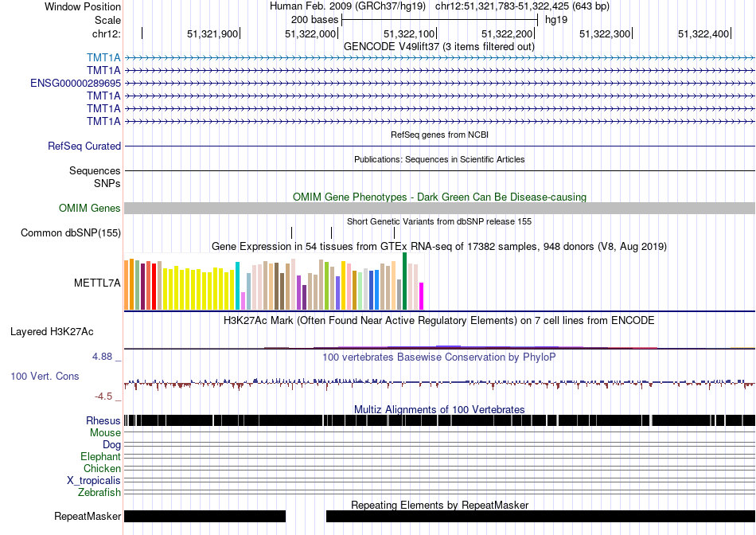Click the light-blue TMT1A transcript label

click(x=103, y=58)
